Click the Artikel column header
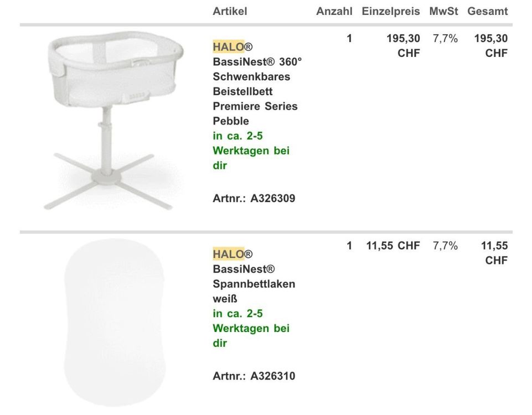The width and height of the screenshot is (532, 415). (x=230, y=11)
